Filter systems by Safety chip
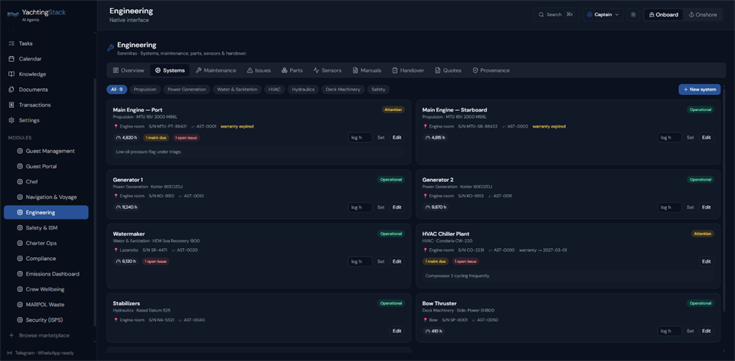The image size is (735, 361). tap(378, 90)
